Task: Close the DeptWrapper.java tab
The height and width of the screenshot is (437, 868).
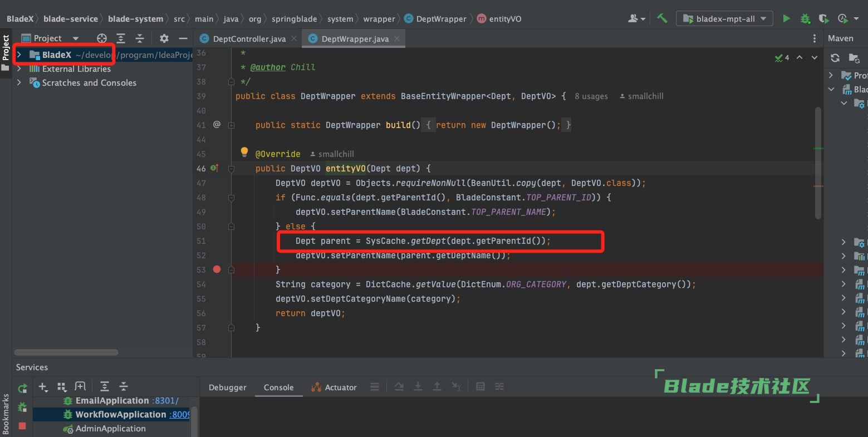Action: 396,38
